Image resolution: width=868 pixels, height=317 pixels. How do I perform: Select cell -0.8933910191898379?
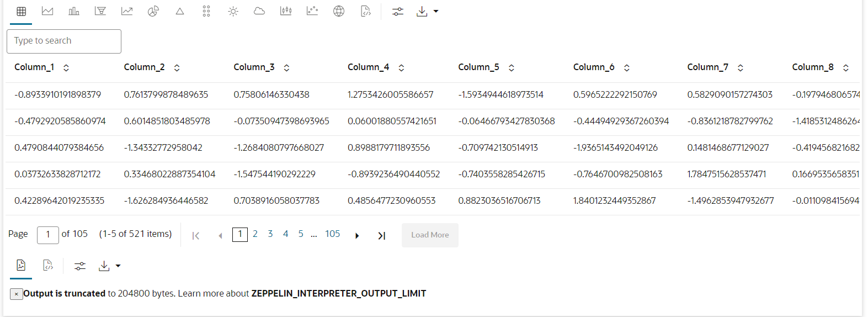(58, 94)
